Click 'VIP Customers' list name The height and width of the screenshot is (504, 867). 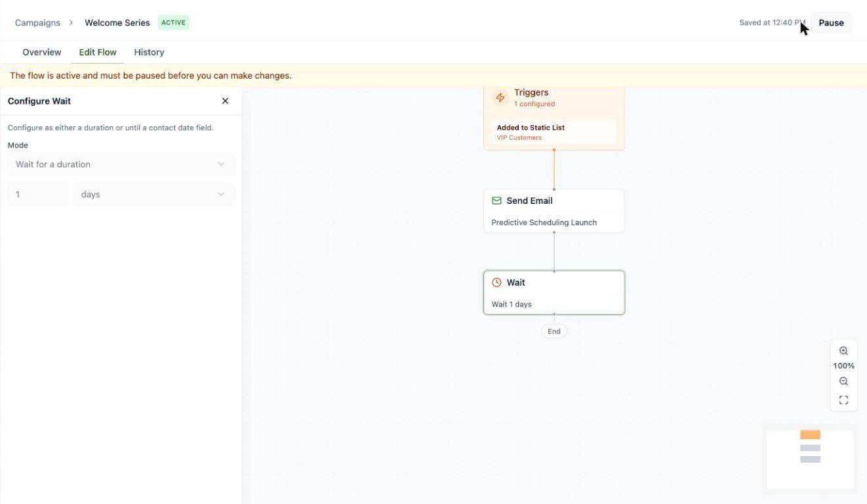(x=519, y=138)
